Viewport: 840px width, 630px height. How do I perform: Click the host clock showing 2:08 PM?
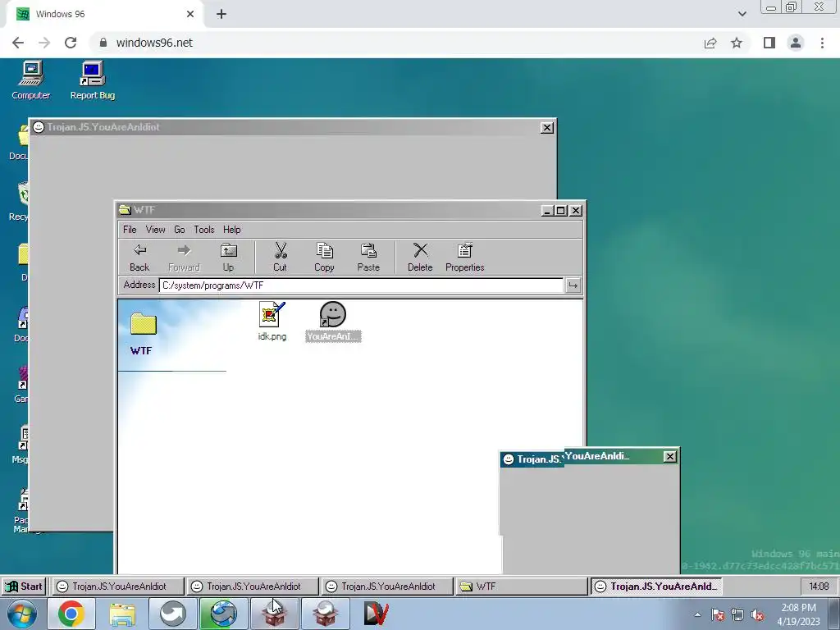[798, 614]
